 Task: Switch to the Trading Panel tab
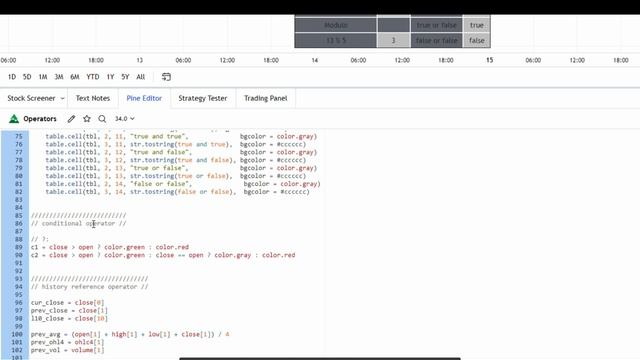tap(266, 98)
